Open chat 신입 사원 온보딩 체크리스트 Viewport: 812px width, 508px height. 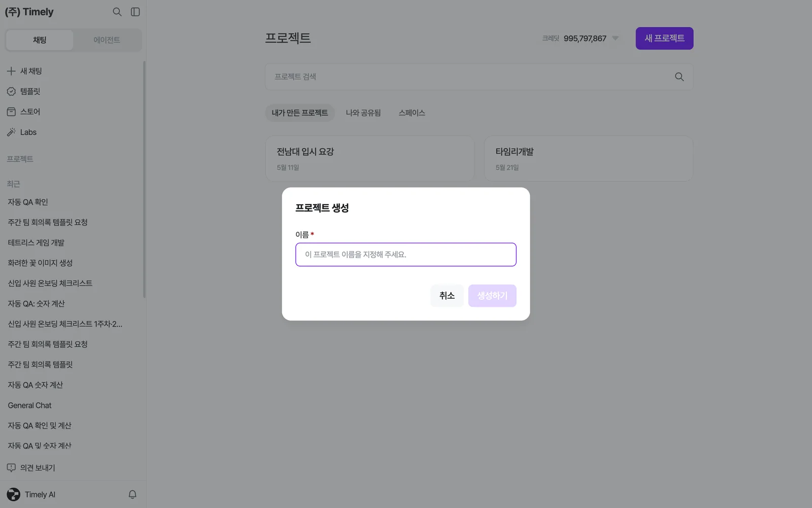click(50, 283)
